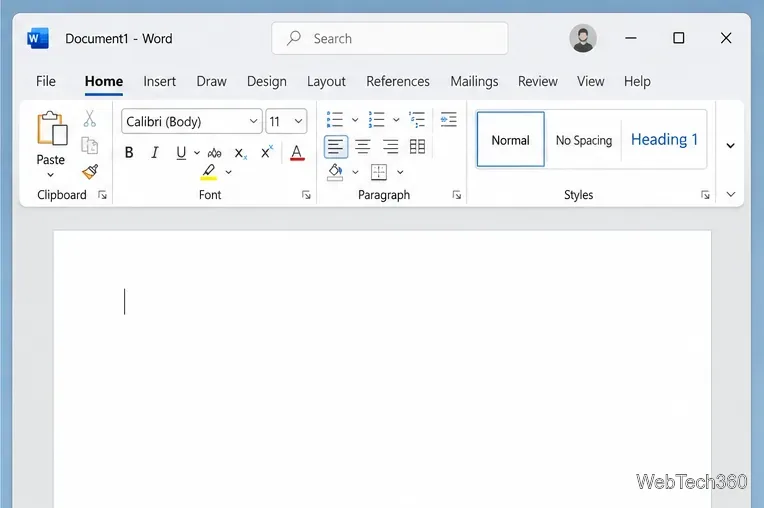Click the user account profile picture
764x508 pixels.
click(x=583, y=38)
